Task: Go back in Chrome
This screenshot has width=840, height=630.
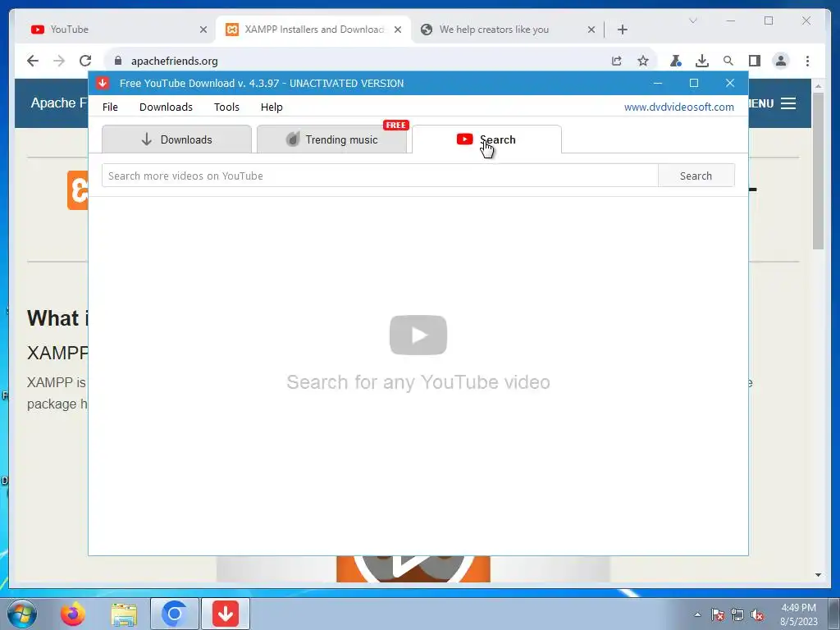Action: click(x=33, y=61)
